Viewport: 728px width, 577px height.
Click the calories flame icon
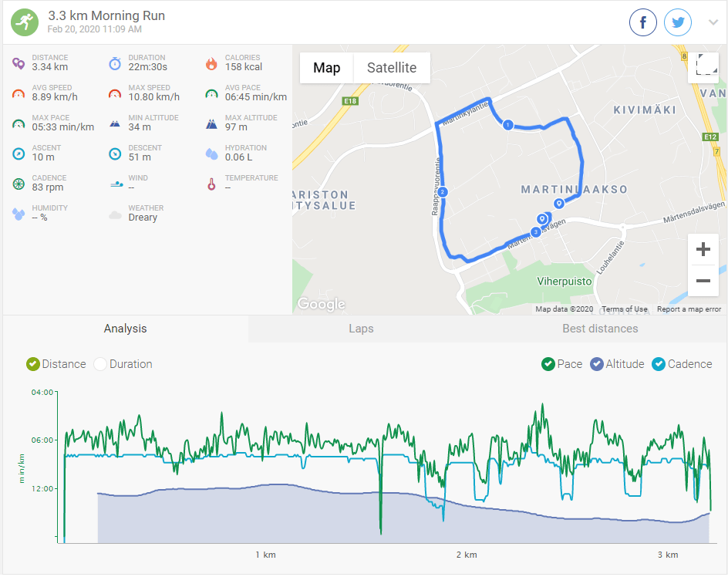point(211,63)
